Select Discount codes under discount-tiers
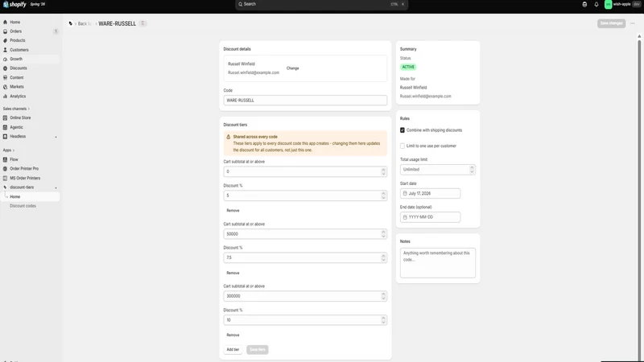The height and width of the screenshot is (362, 644). (23, 206)
